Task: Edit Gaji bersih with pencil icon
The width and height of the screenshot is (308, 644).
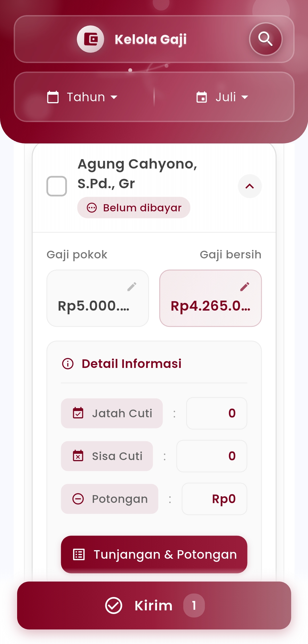Action: (245, 286)
